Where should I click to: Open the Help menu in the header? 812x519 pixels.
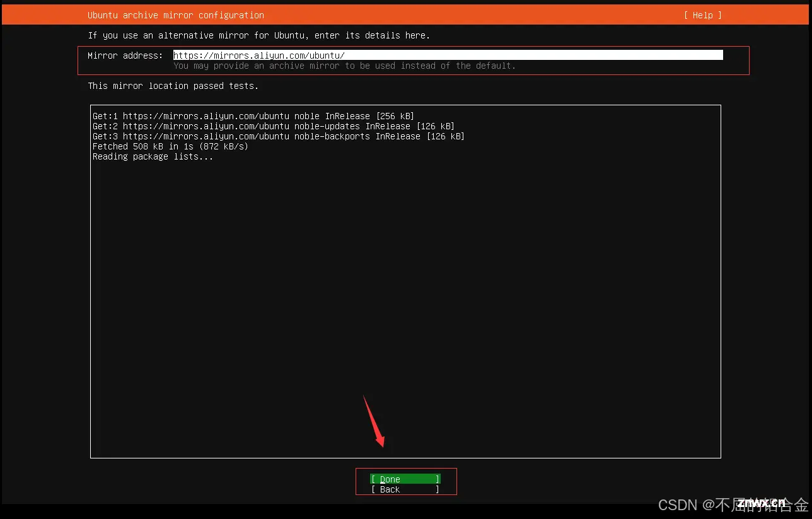pyautogui.click(x=702, y=15)
